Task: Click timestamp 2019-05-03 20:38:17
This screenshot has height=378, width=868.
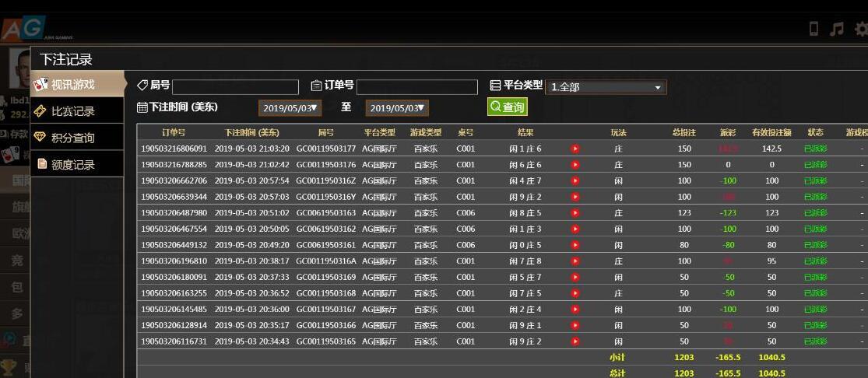Action: point(252,261)
